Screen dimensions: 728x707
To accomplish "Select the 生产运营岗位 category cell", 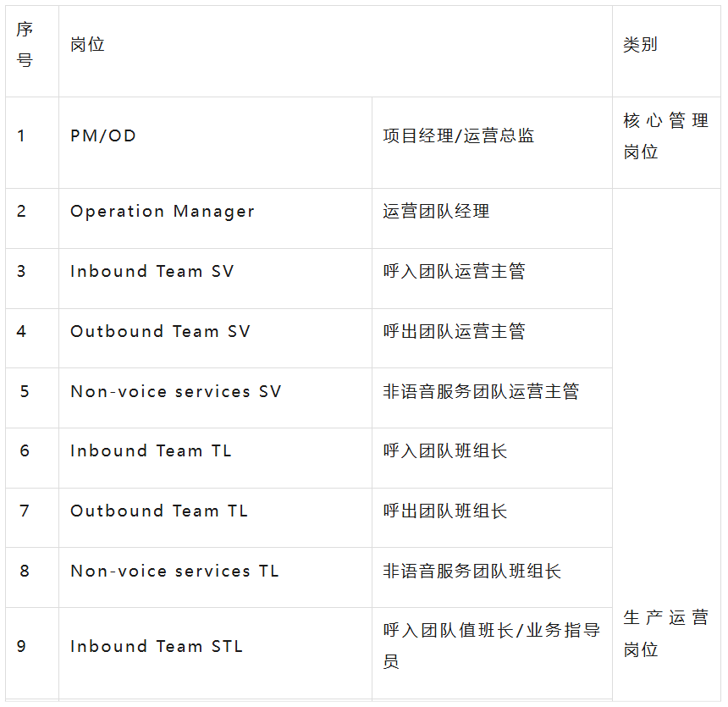I will pos(666,445).
